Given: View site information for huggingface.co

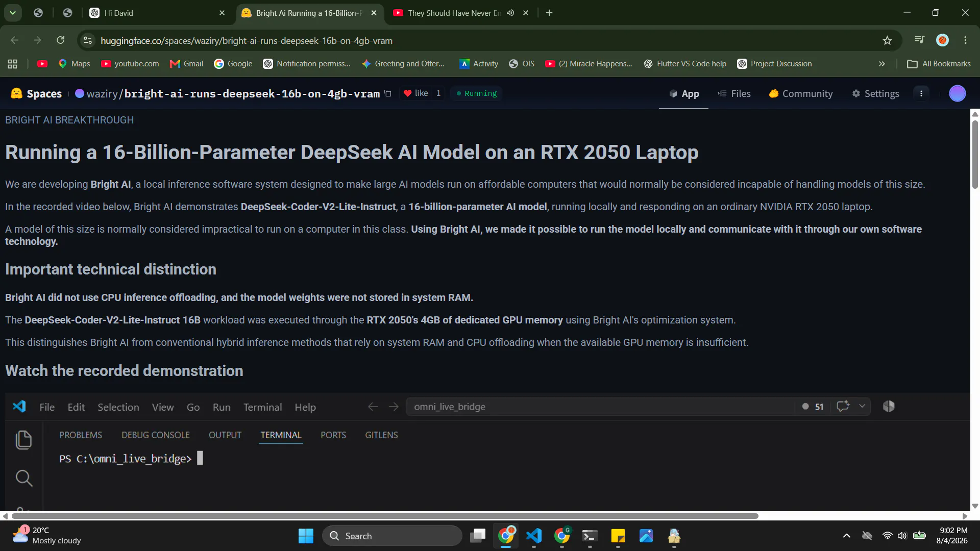Looking at the screenshot, I should (88, 40).
